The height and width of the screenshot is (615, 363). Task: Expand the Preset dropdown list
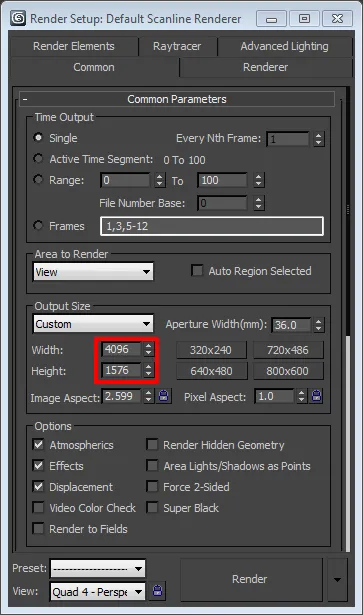(98, 569)
